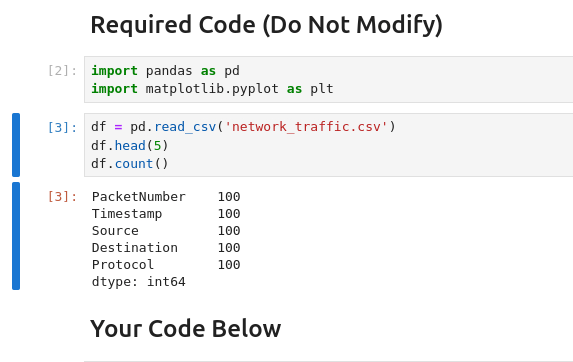Click the Protocol output row
Viewport: 573px width, 362px height.
coord(166,264)
